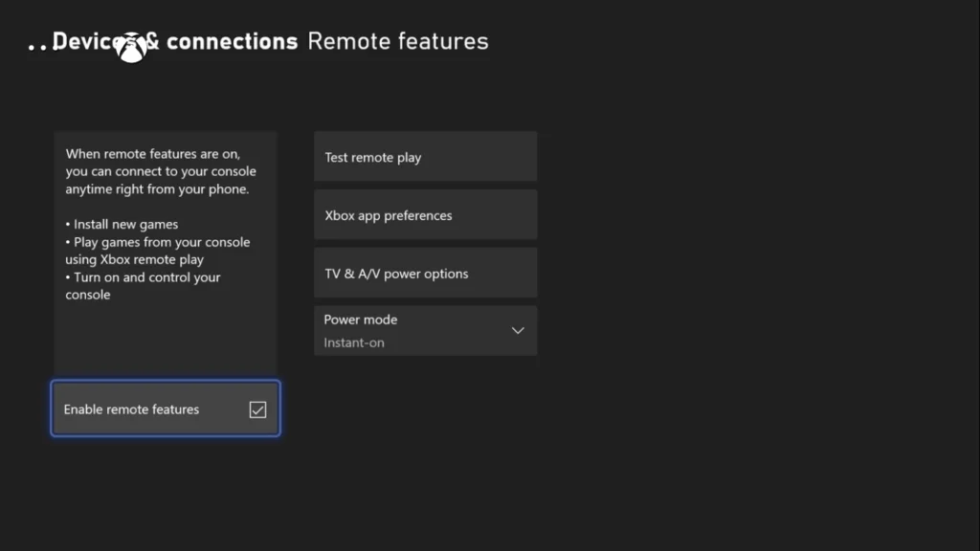
Task: Toggle the Enable remote features checkbox
Action: (257, 409)
